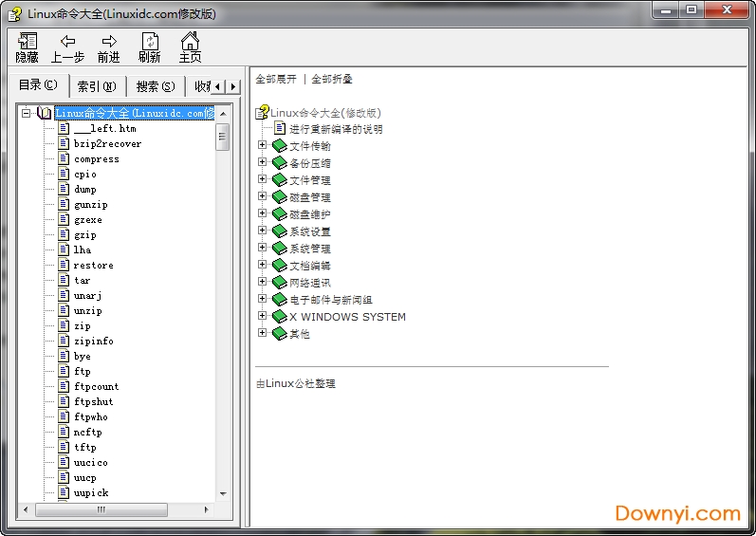The width and height of the screenshot is (756, 536).
Task: Click the green book icon for 系统设置
Action: 279,231
